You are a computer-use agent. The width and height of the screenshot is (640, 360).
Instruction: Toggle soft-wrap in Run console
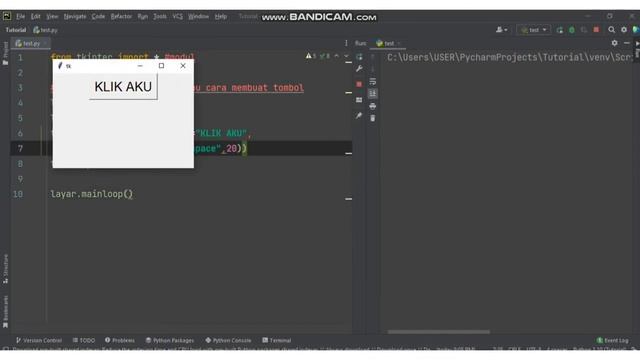(373, 82)
